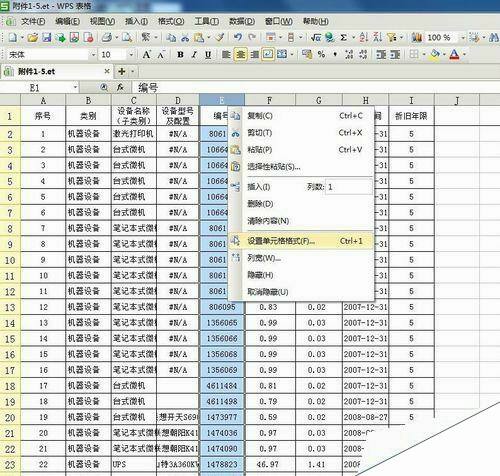
Task: Click the fill color bucket swatch
Action: tap(435, 55)
